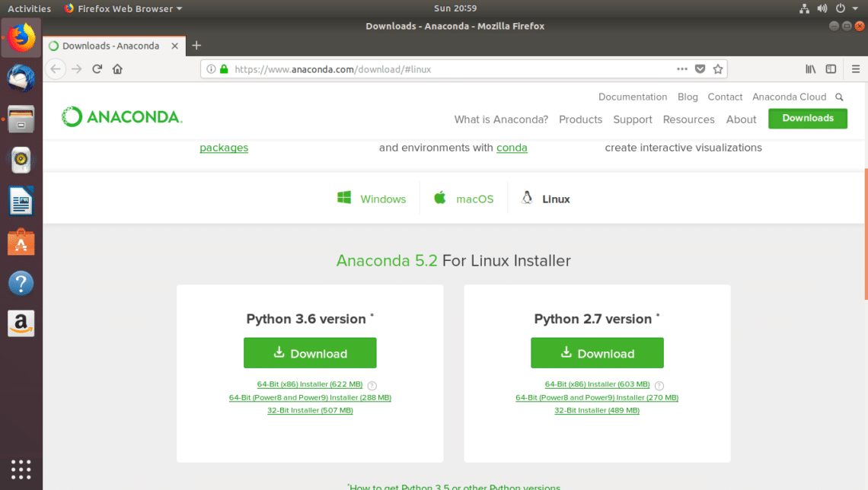Open the page actions three-dot menu

pyautogui.click(x=682, y=69)
